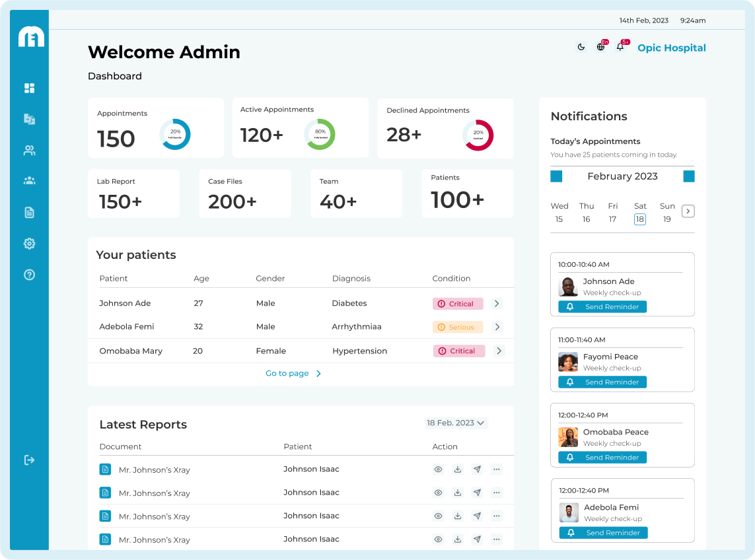Preview third Xray report using eye icon
755x560 pixels.
tap(438, 516)
